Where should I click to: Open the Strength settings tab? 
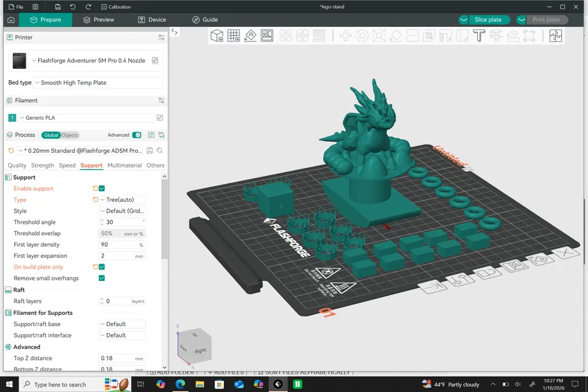click(x=43, y=166)
